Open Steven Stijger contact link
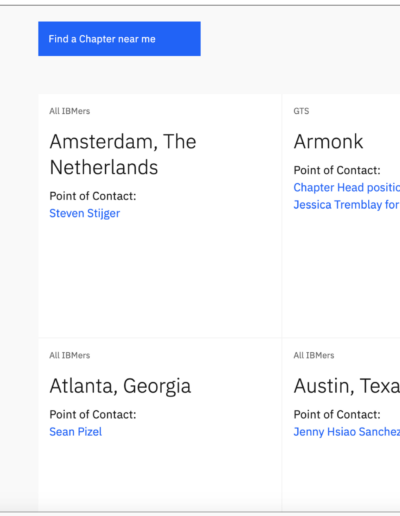 (85, 213)
